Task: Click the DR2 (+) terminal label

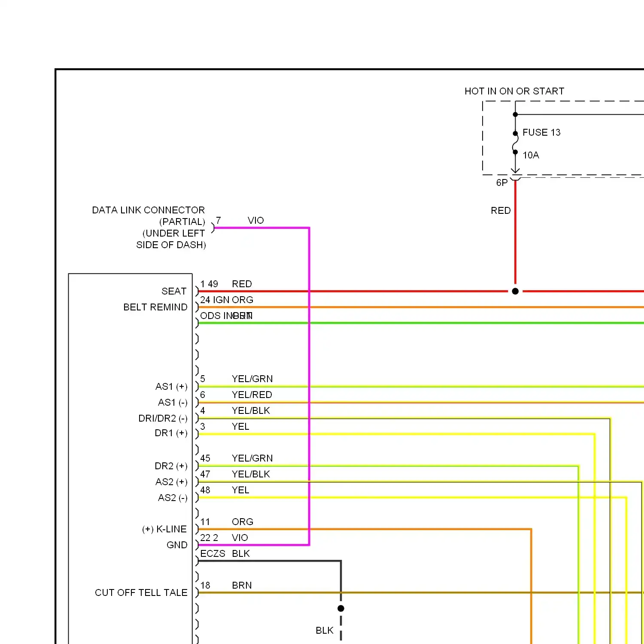Action: [171, 466]
